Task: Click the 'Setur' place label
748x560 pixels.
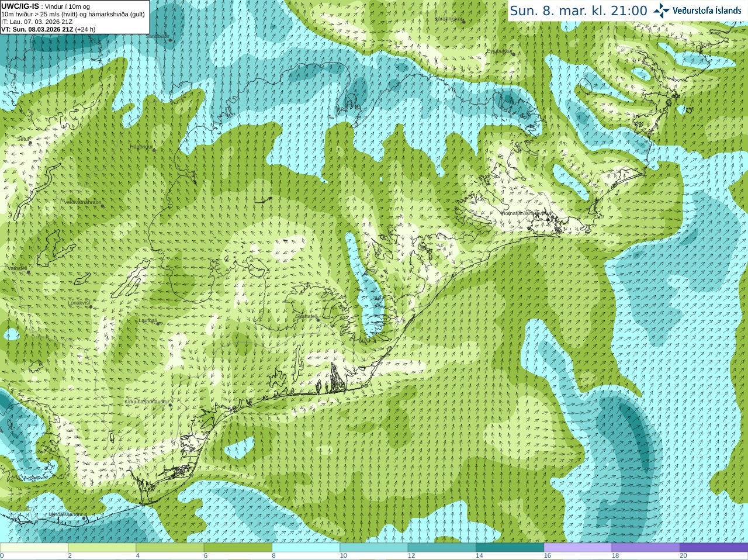Action: pos(23,139)
